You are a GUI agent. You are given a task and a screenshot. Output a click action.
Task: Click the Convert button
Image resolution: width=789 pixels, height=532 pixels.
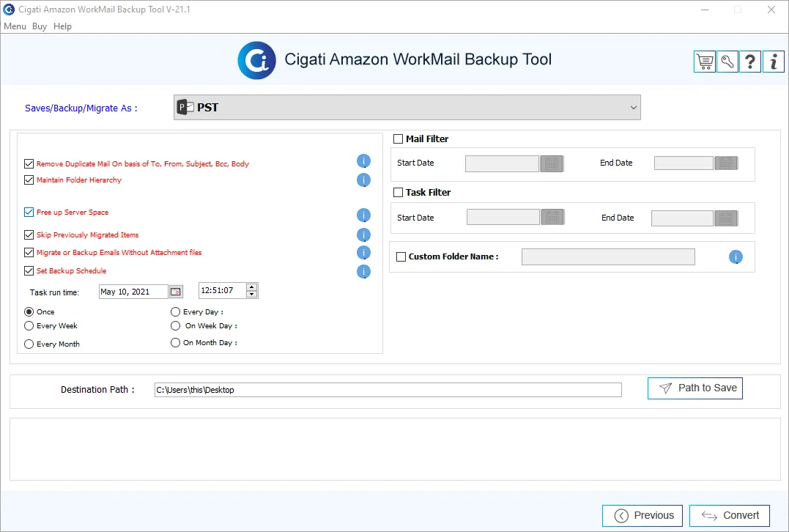[x=730, y=515]
